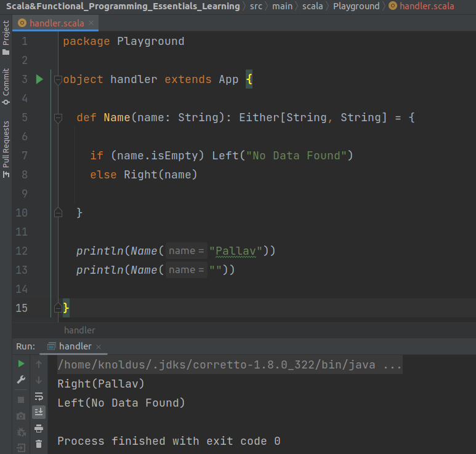Collapse the def Name method block

pyautogui.click(x=58, y=118)
